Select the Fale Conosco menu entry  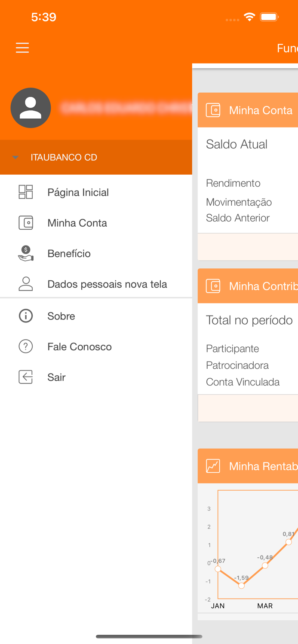(x=80, y=346)
